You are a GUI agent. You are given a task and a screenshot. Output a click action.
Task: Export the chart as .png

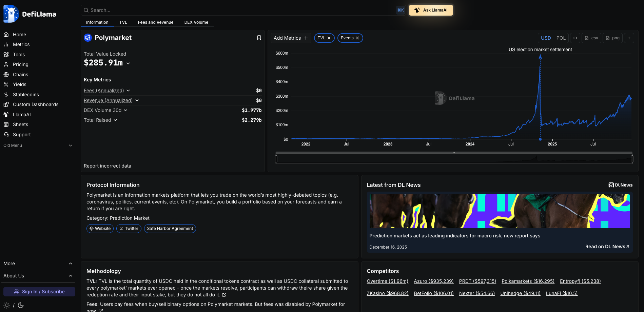[612, 38]
